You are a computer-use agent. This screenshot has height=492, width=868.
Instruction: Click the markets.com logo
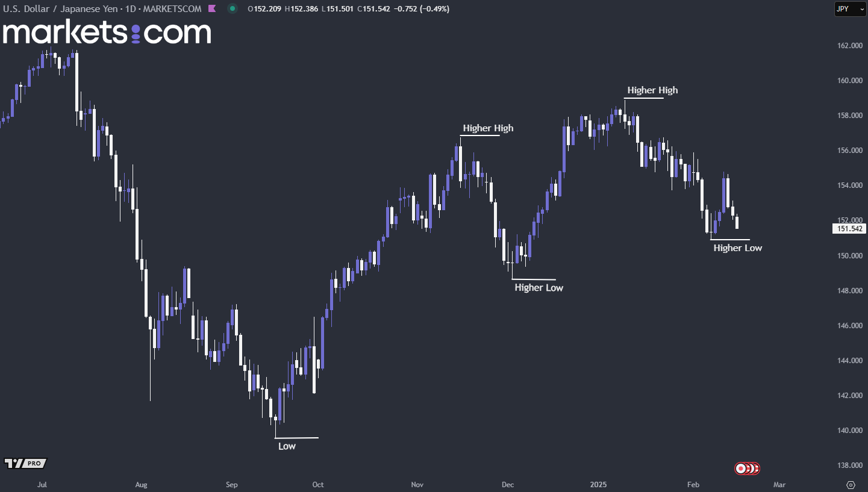107,33
